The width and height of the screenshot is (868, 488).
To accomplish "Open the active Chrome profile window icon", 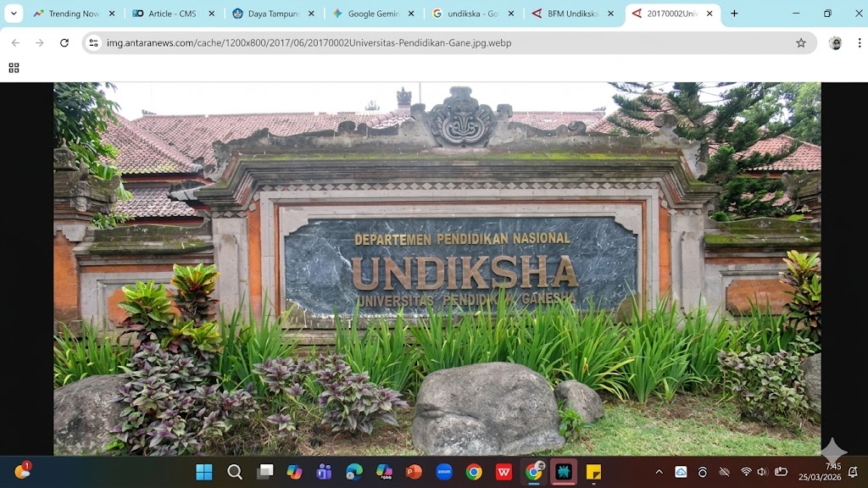I will [534, 472].
